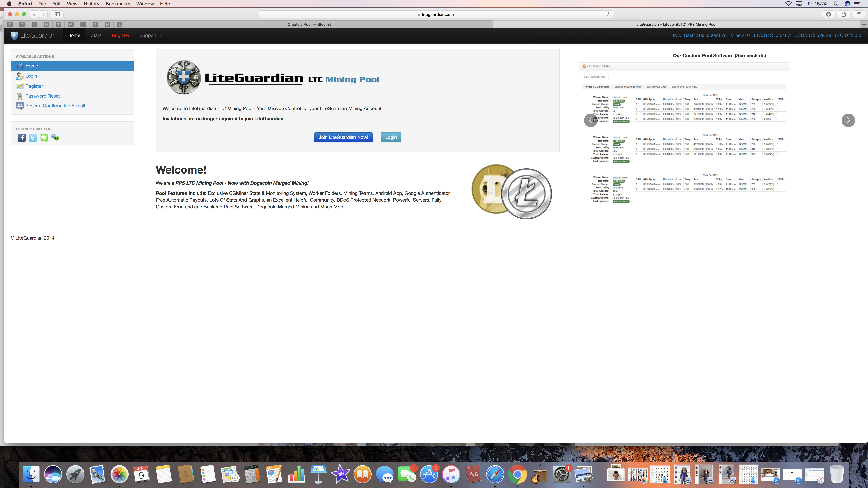Open the History menu in menu bar
The width and height of the screenshot is (868, 488).
[x=92, y=4]
